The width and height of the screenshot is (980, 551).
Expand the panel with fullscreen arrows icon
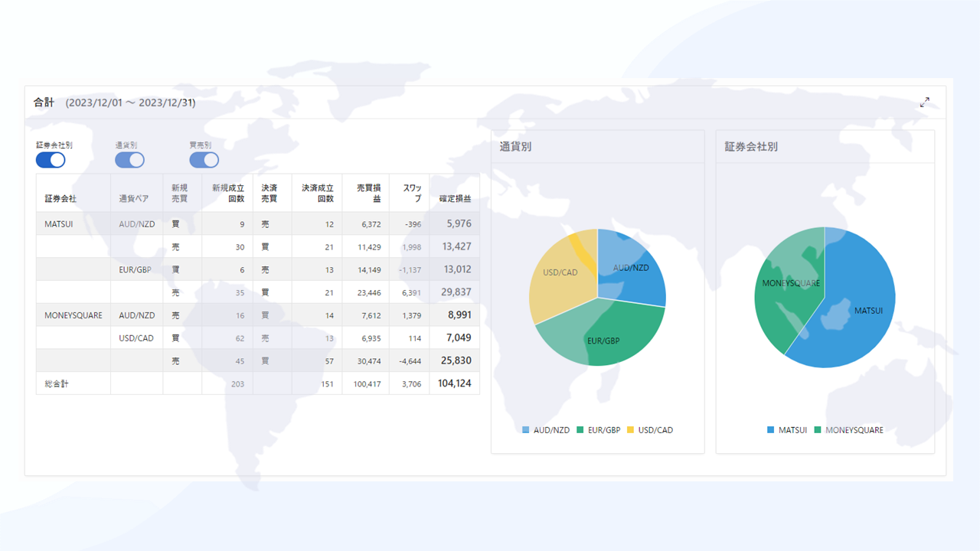click(x=925, y=102)
